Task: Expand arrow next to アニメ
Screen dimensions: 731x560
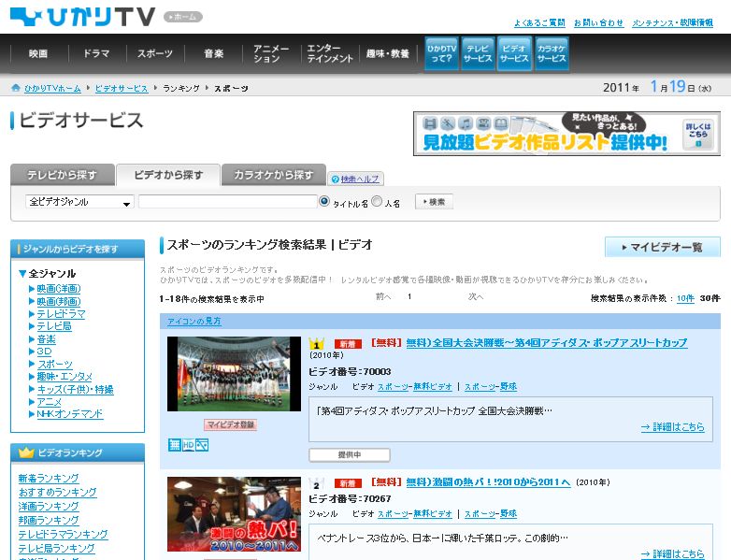Action: (32, 402)
